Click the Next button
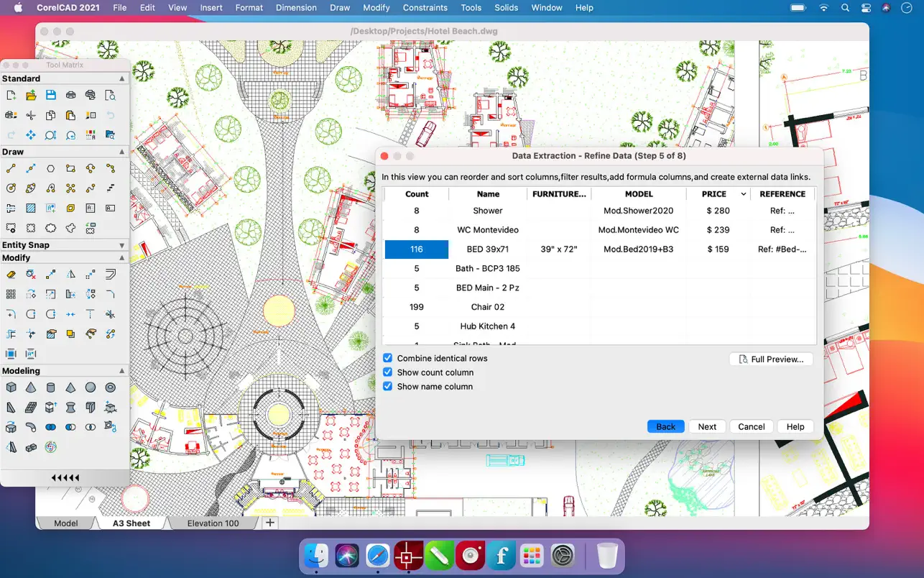The width and height of the screenshot is (924, 578). coord(707,426)
